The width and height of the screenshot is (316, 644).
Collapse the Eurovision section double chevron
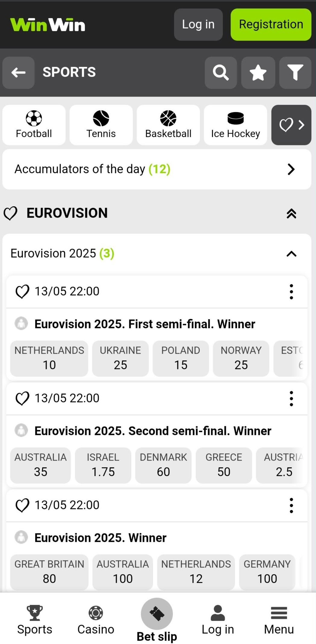(291, 213)
